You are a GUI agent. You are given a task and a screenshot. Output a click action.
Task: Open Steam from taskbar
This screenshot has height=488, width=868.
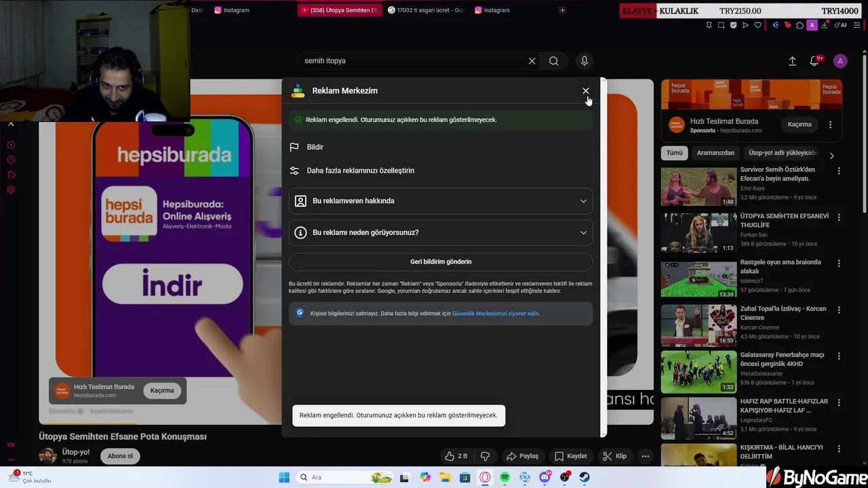point(585,477)
